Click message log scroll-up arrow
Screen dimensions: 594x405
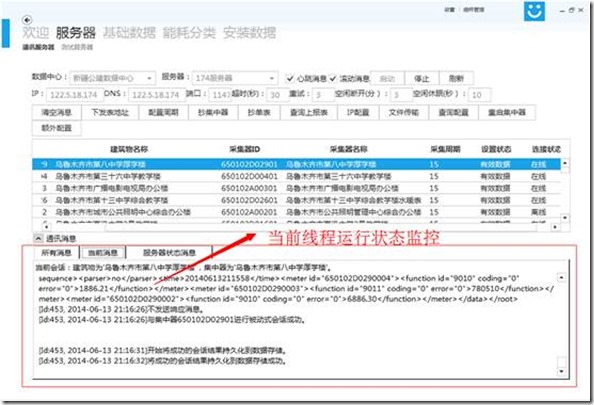coord(561,278)
